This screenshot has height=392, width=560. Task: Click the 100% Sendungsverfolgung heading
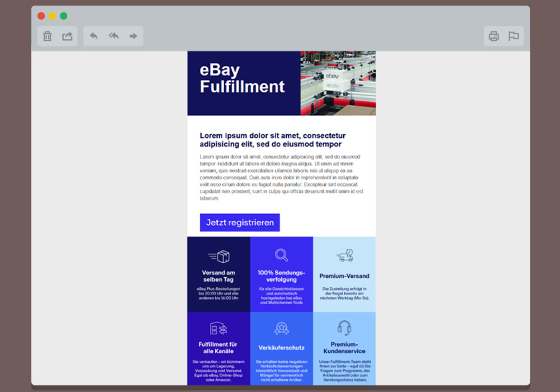282,276
